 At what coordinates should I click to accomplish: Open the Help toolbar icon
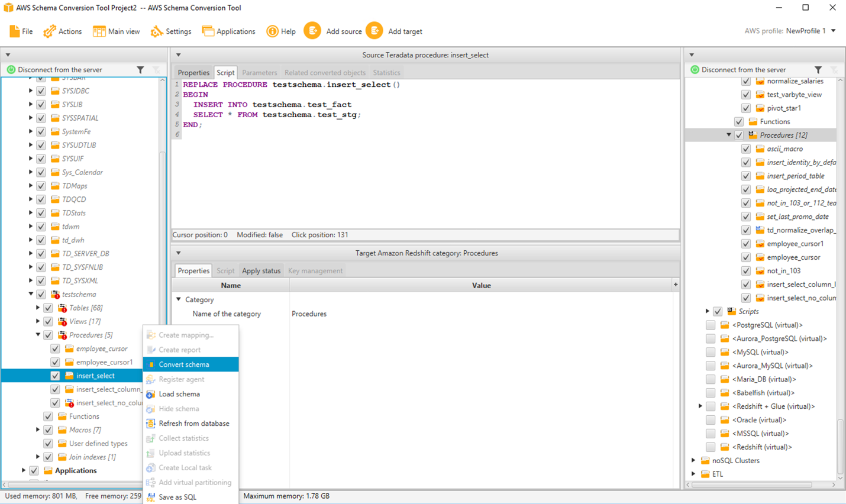tap(272, 31)
